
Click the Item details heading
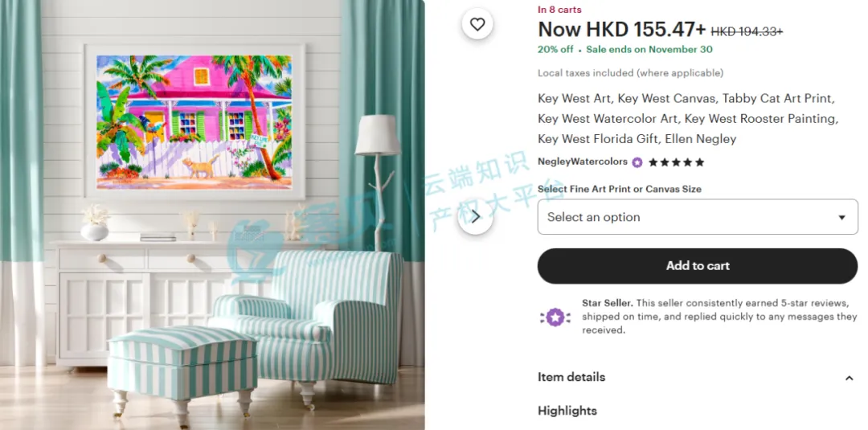click(571, 378)
